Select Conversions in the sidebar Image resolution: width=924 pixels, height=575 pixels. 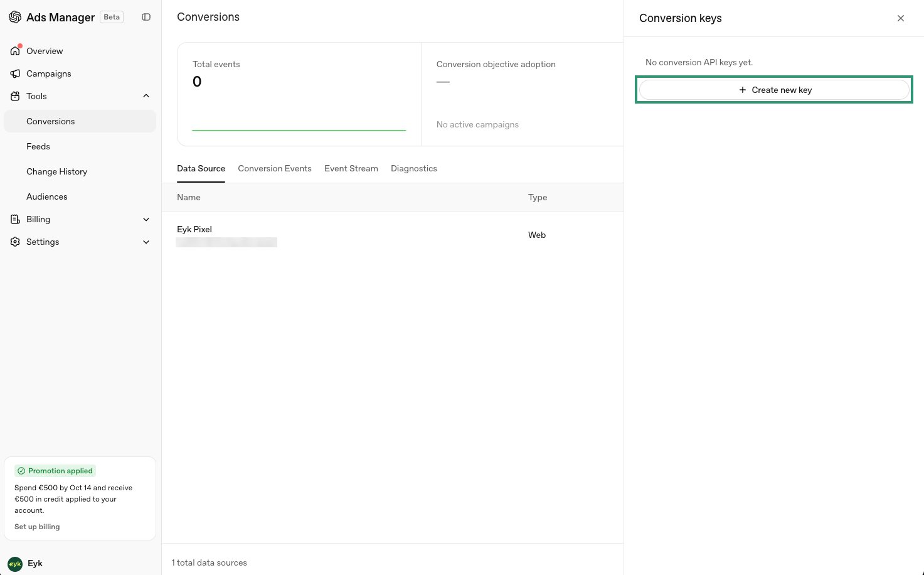[80, 121]
